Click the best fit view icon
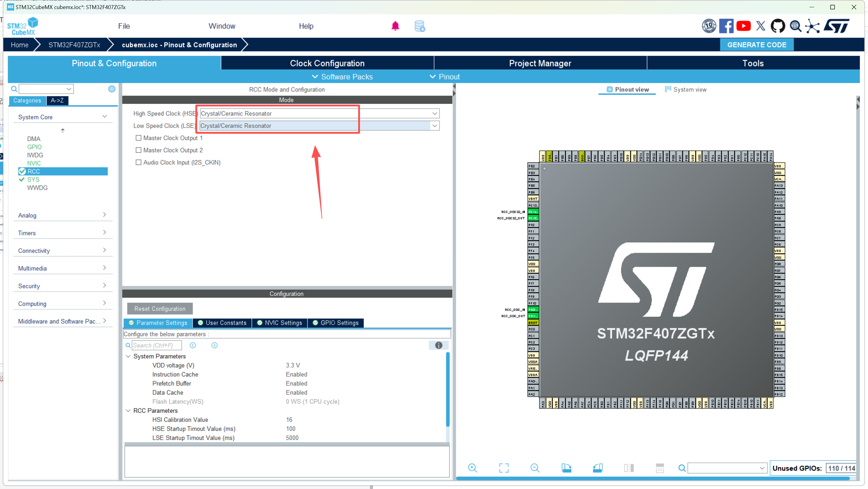 pyautogui.click(x=503, y=468)
